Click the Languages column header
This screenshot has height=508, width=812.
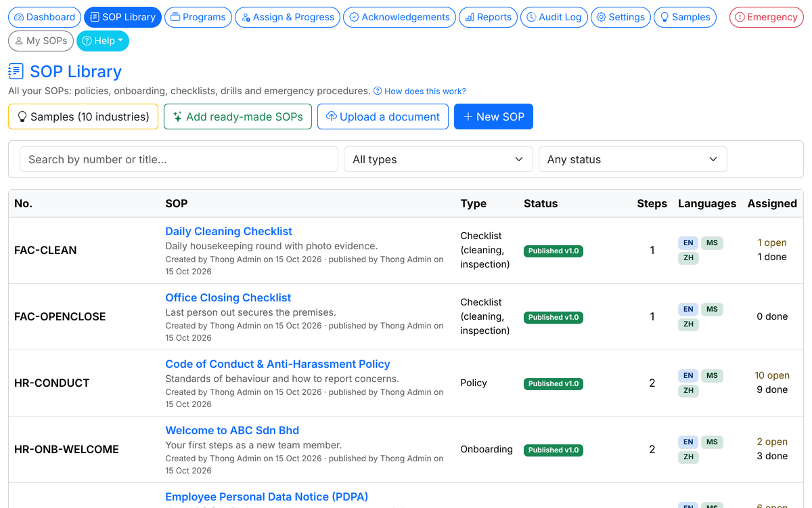[x=707, y=203]
